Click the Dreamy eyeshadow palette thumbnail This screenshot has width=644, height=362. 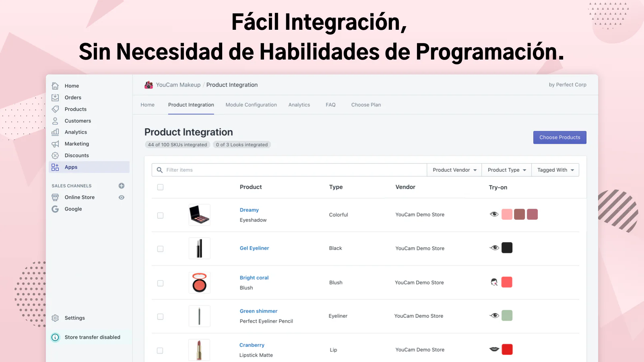click(x=200, y=214)
